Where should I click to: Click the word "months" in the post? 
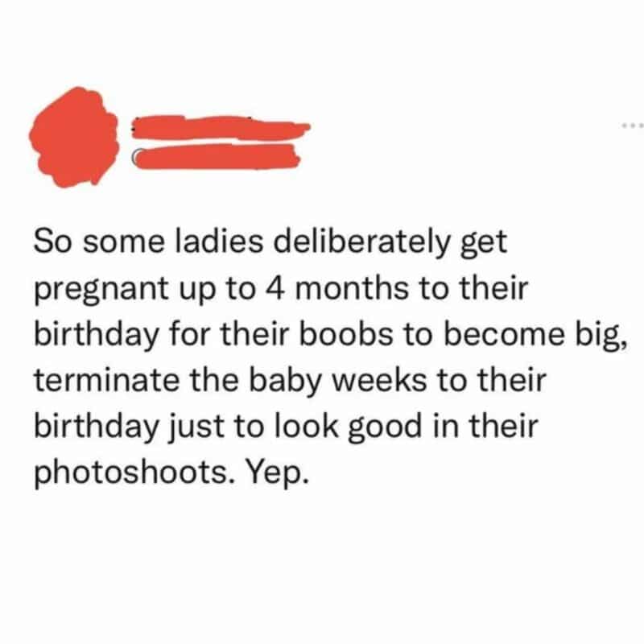(x=352, y=288)
